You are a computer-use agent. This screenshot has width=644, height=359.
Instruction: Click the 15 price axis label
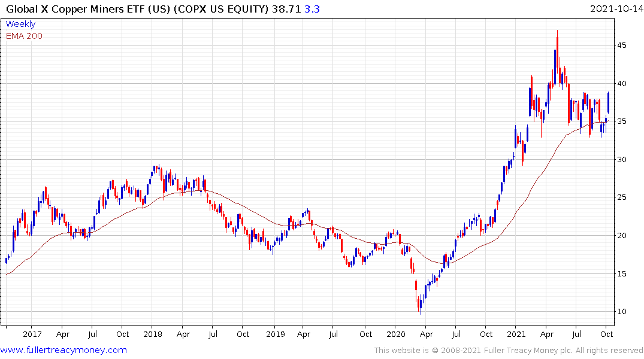pyautogui.click(x=622, y=273)
